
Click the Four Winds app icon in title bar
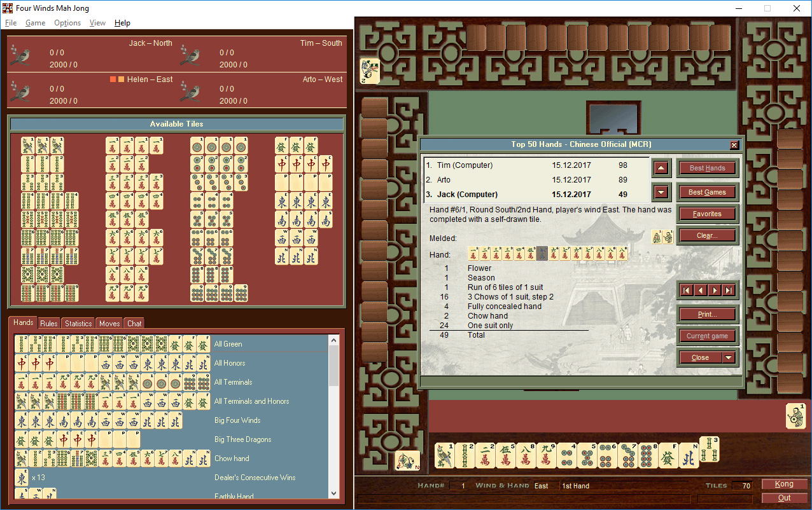coord(8,8)
